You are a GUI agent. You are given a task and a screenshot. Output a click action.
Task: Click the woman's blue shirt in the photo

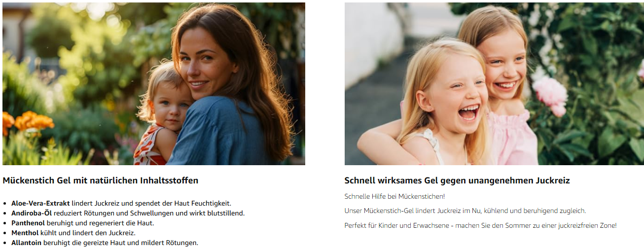218,132
